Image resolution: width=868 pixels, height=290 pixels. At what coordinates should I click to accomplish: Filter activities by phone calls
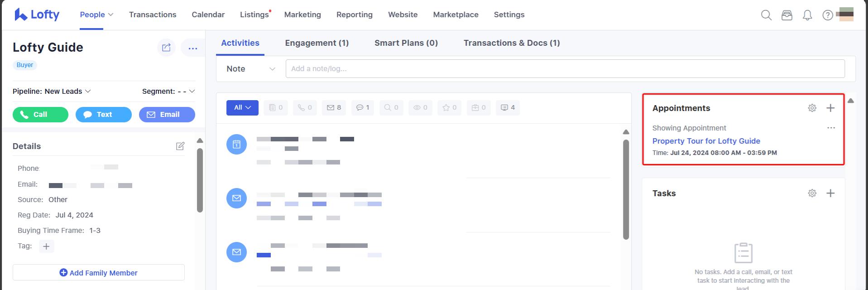[x=305, y=108]
